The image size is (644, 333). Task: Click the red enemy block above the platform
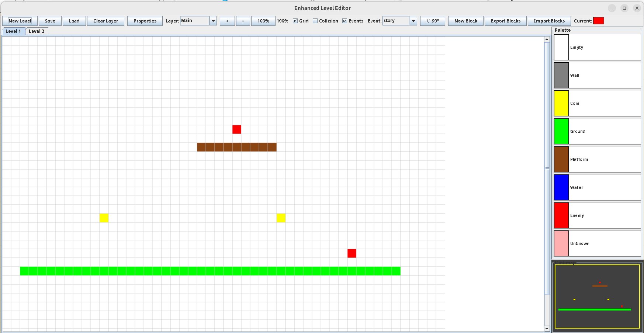tap(237, 129)
